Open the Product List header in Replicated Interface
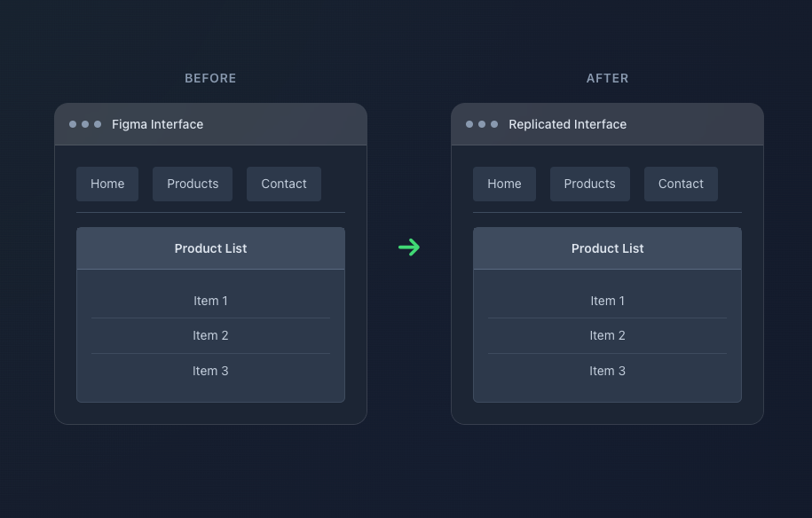Screen dimensions: 812x518 [607, 248]
